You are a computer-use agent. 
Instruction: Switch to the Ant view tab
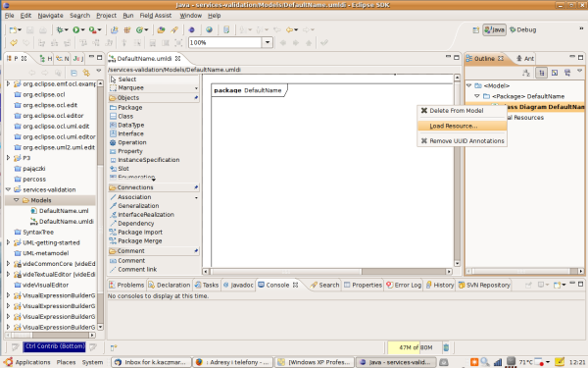tap(525, 59)
